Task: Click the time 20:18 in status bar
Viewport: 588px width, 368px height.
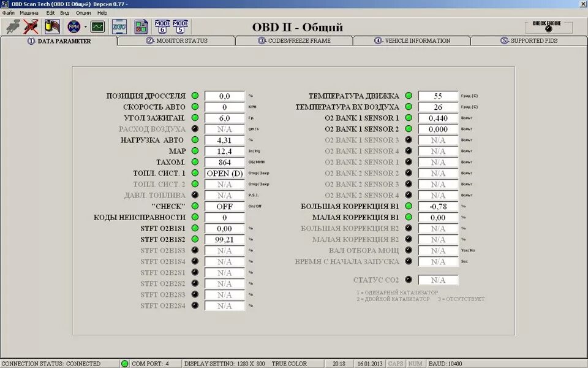Action: pos(339,364)
